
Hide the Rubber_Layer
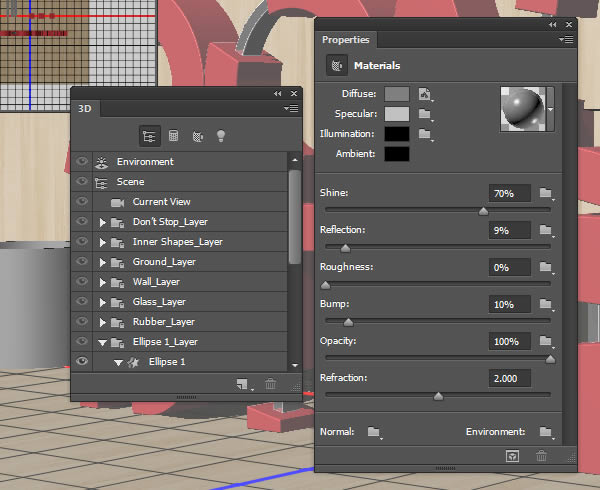coord(82,321)
